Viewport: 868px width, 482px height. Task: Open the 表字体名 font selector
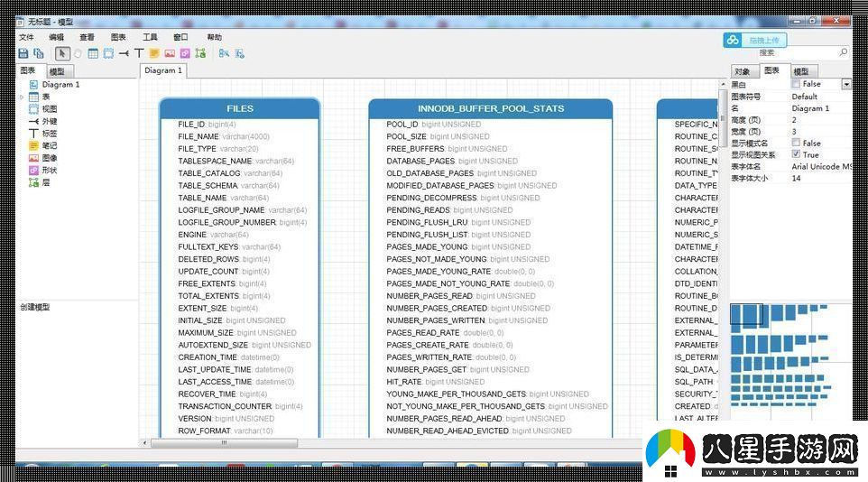click(820, 166)
